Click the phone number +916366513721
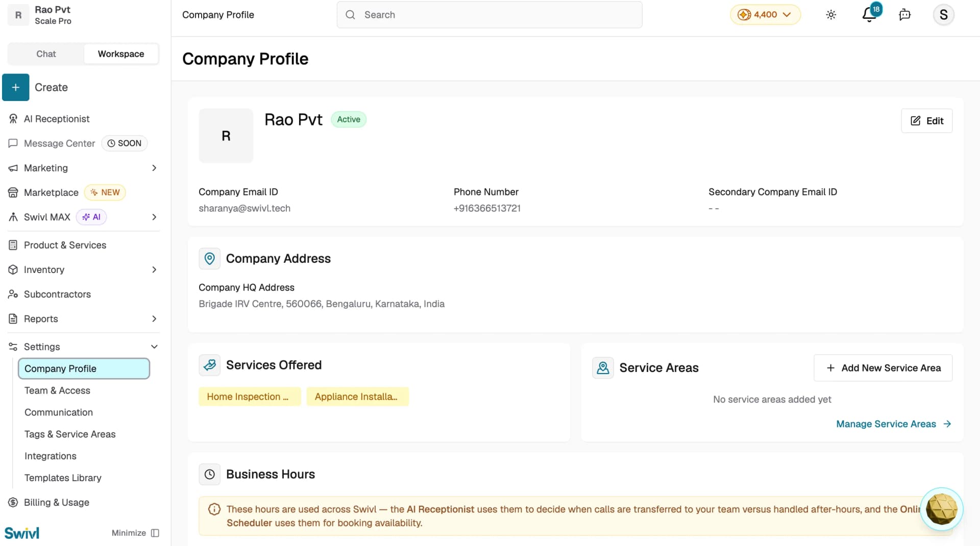The image size is (980, 546). tap(487, 208)
